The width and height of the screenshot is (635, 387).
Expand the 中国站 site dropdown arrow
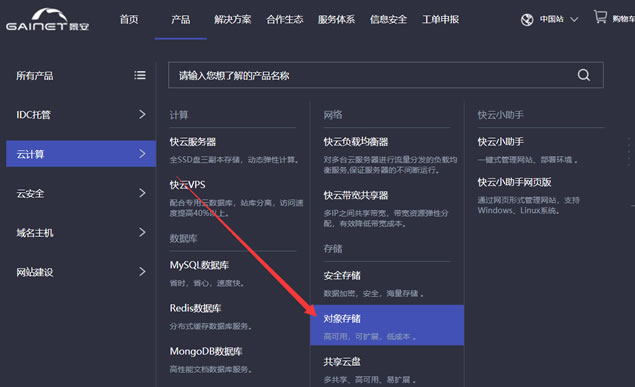[x=574, y=19]
